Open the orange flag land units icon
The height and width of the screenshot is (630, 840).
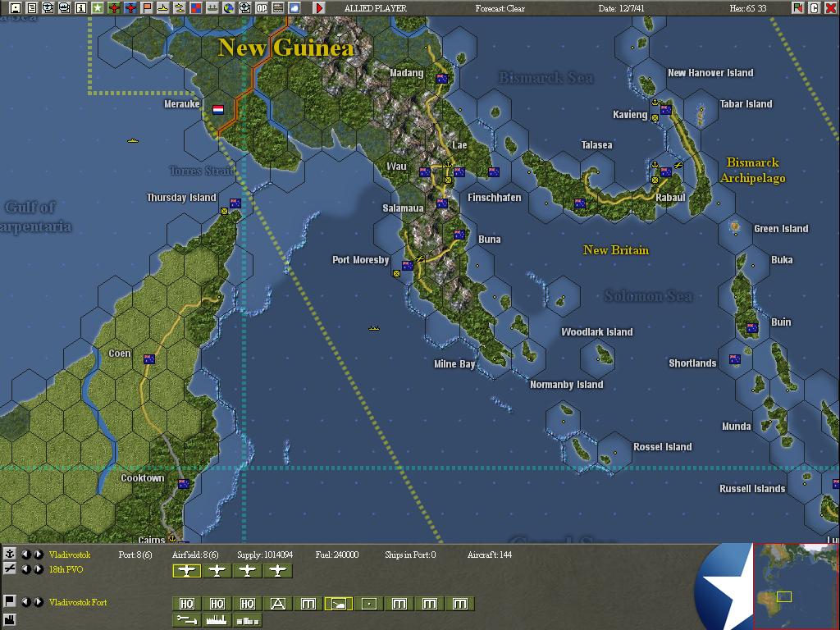pos(146,7)
